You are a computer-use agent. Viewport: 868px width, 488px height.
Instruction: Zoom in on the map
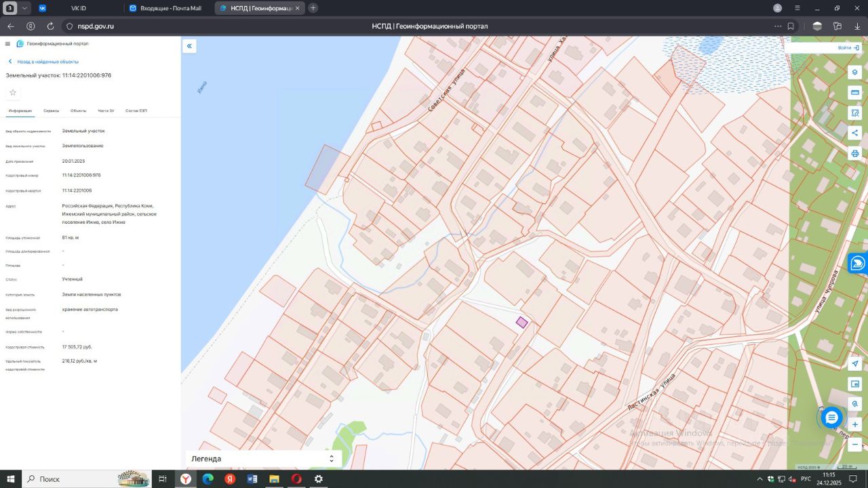click(854, 425)
